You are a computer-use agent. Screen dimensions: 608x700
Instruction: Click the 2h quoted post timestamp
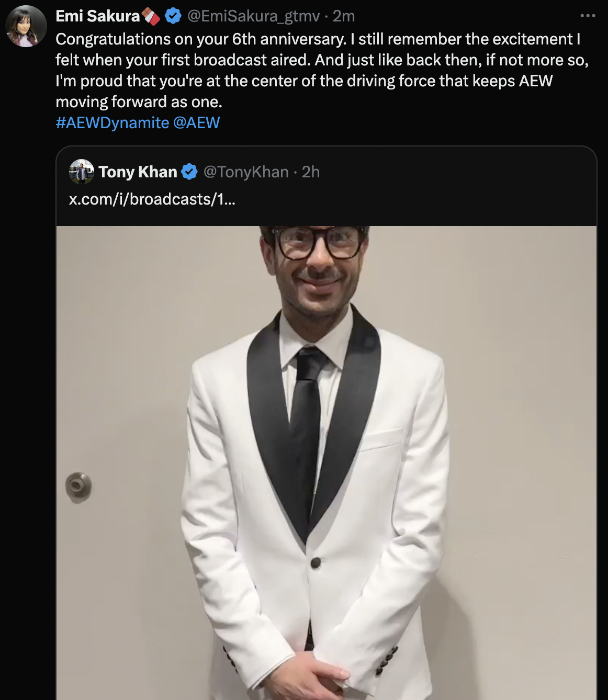311,172
